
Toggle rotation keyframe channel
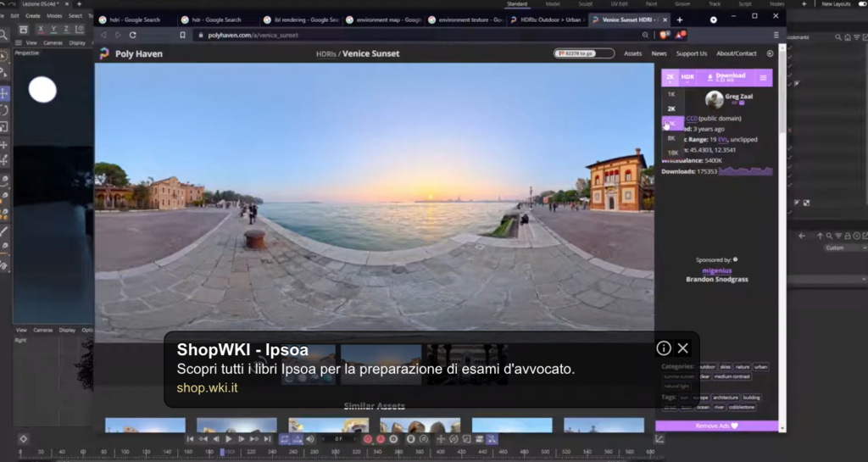click(453, 439)
